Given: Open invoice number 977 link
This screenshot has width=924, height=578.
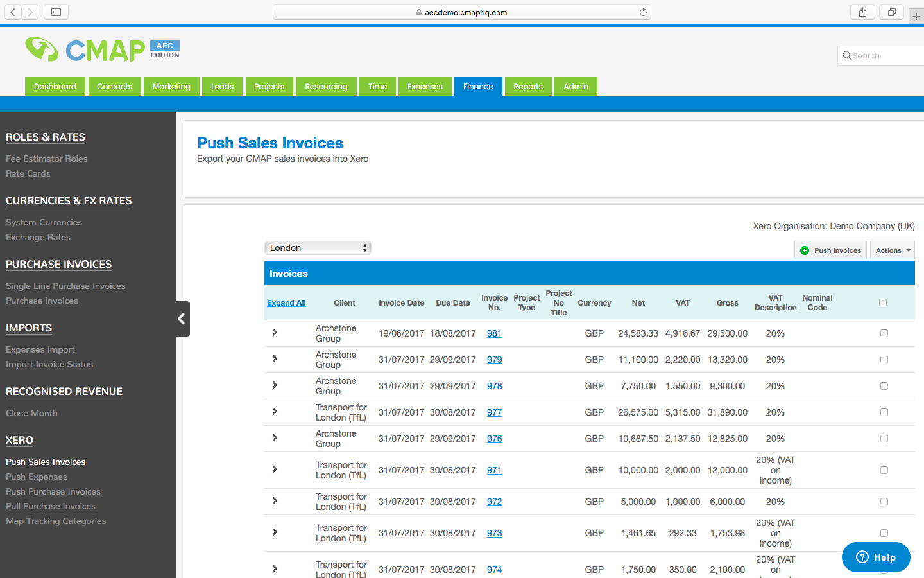Looking at the screenshot, I should point(494,412).
